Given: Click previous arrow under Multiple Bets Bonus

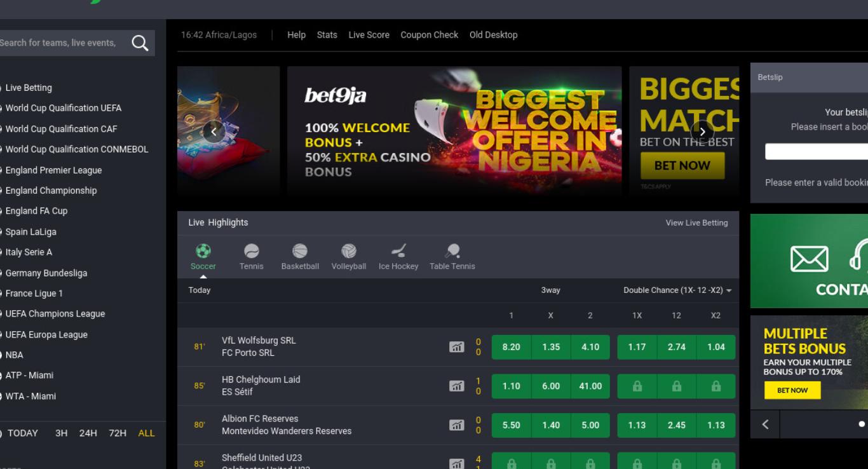Looking at the screenshot, I should (765, 424).
